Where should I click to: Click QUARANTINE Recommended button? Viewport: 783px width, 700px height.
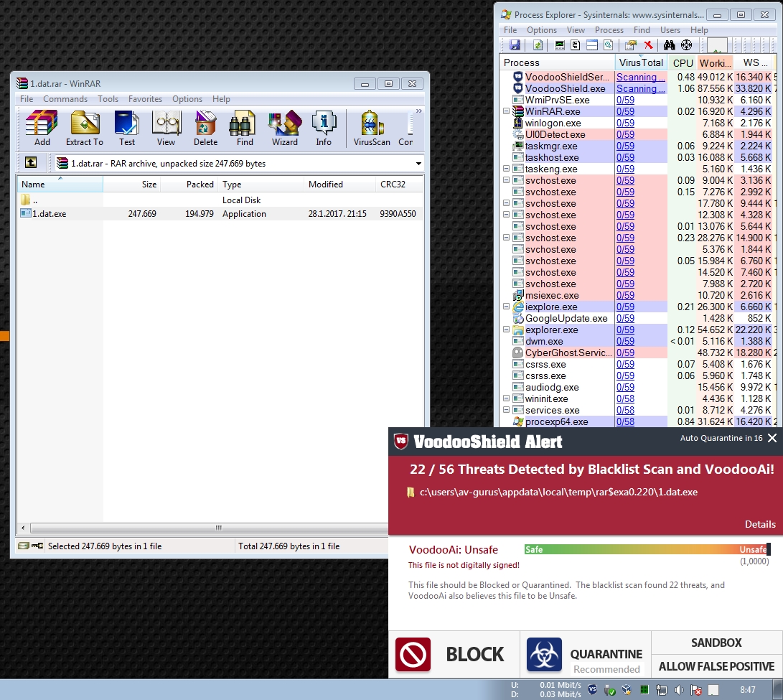585,654
